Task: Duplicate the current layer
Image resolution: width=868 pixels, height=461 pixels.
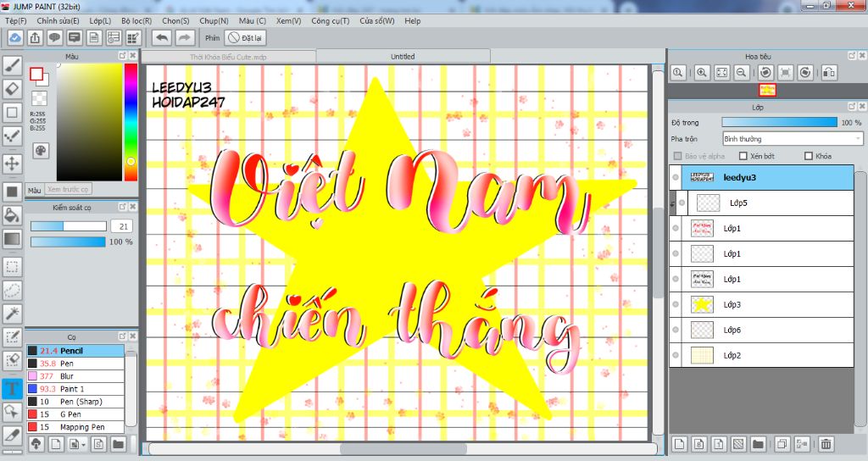Action: (782, 444)
